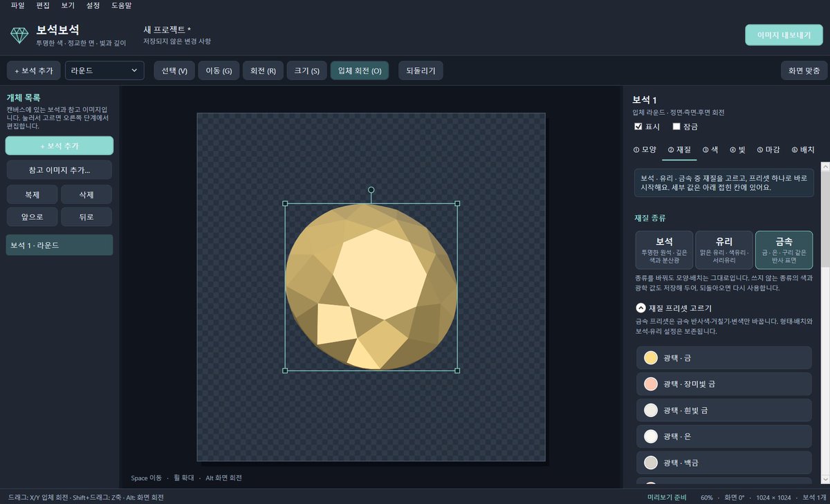Image resolution: width=830 pixels, height=504 pixels.
Task: Click the bottom-right selection handle of the gem
Action: point(457,371)
